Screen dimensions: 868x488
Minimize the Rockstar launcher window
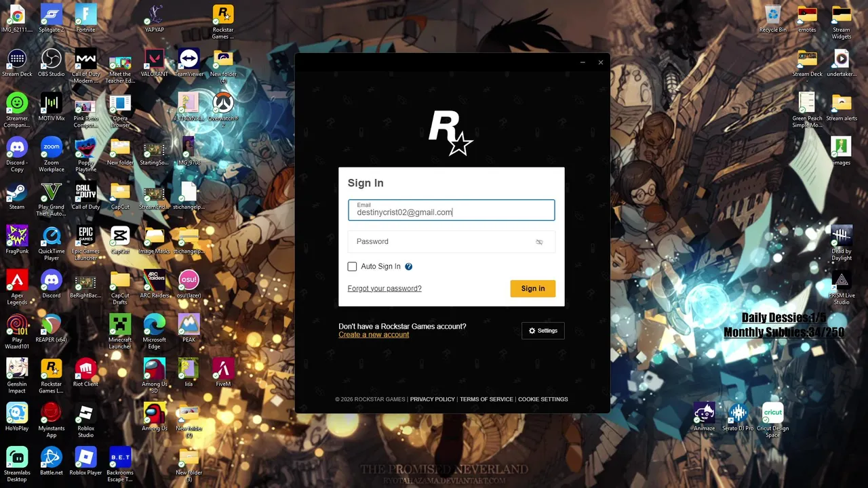click(x=583, y=62)
